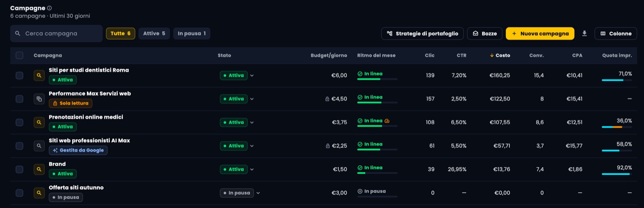Click the In pausa badge under Offerta siti autunno
Viewport: 644px width, 208px height.
point(66,197)
